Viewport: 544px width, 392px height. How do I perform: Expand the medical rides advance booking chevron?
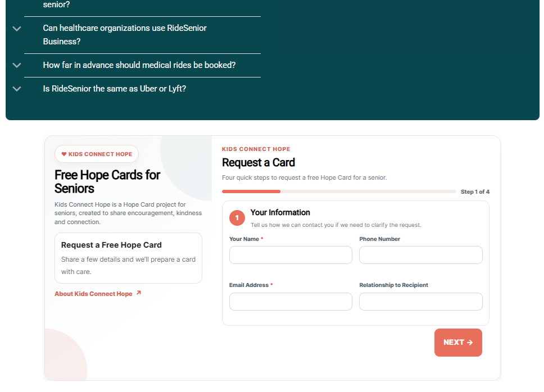tap(17, 65)
